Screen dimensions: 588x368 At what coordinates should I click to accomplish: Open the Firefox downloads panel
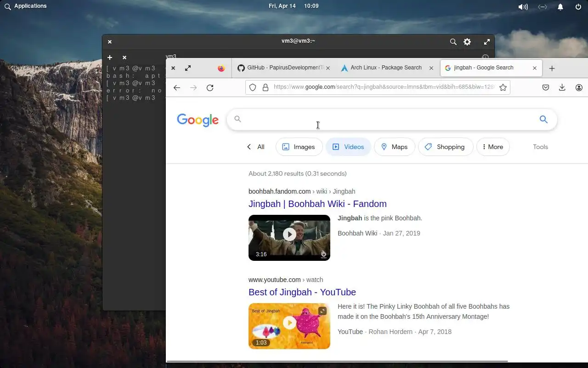point(562,87)
